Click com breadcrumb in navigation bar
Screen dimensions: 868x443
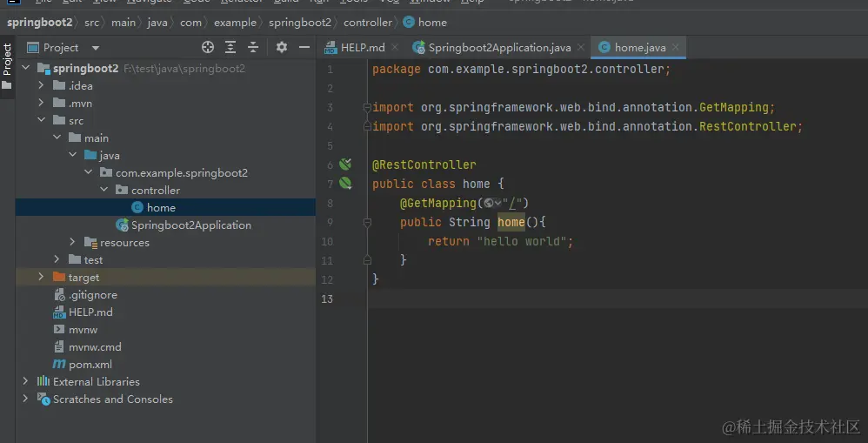tap(190, 23)
